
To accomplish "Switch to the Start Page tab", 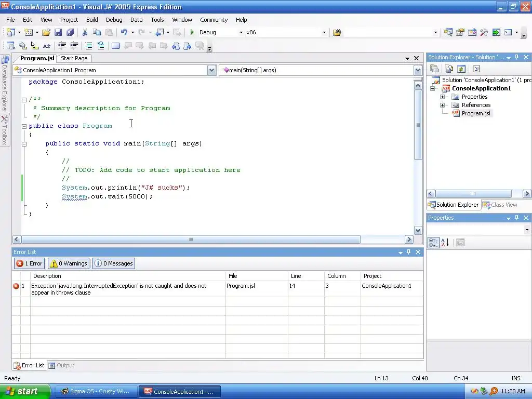I will click(x=74, y=58).
